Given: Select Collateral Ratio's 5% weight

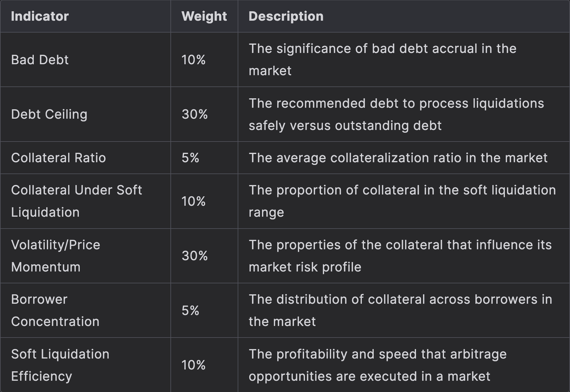Looking at the screenshot, I should pyautogui.click(x=191, y=158).
